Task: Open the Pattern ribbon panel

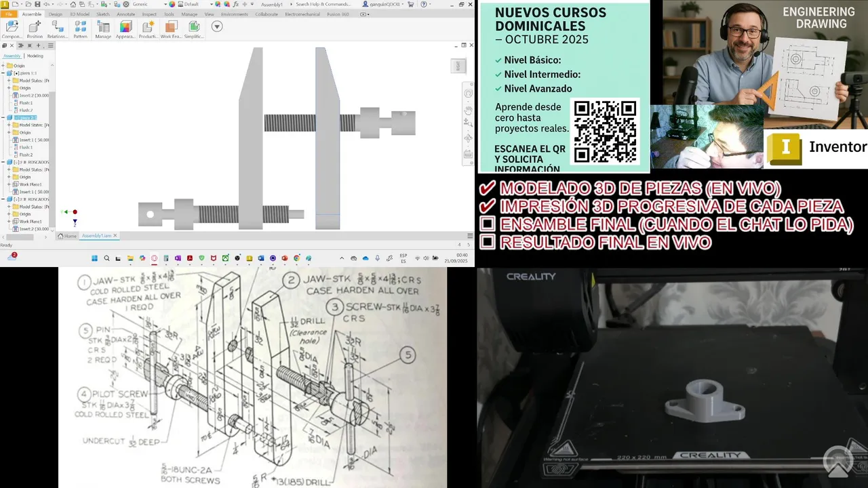Action: 80,28
